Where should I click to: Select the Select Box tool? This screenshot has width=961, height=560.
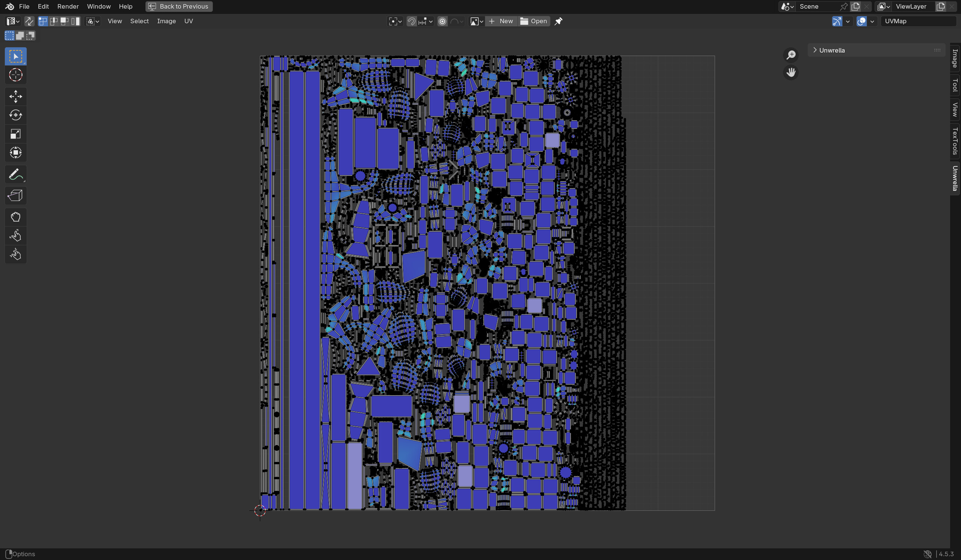[x=16, y=56]
